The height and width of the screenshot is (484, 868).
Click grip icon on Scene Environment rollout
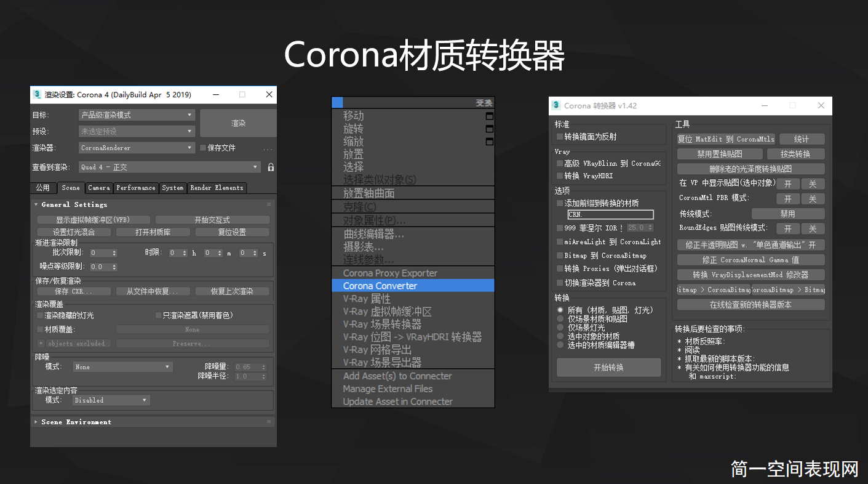coord(269,422)
